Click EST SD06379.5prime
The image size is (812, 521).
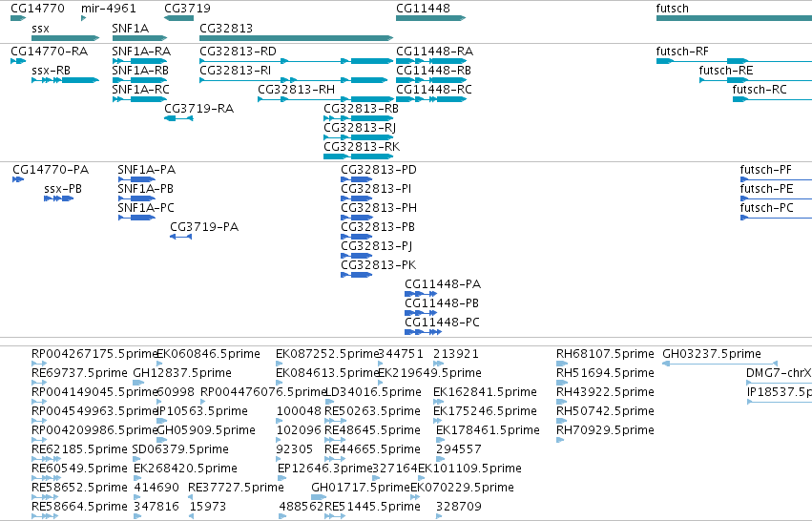click(x=136, y=459)
